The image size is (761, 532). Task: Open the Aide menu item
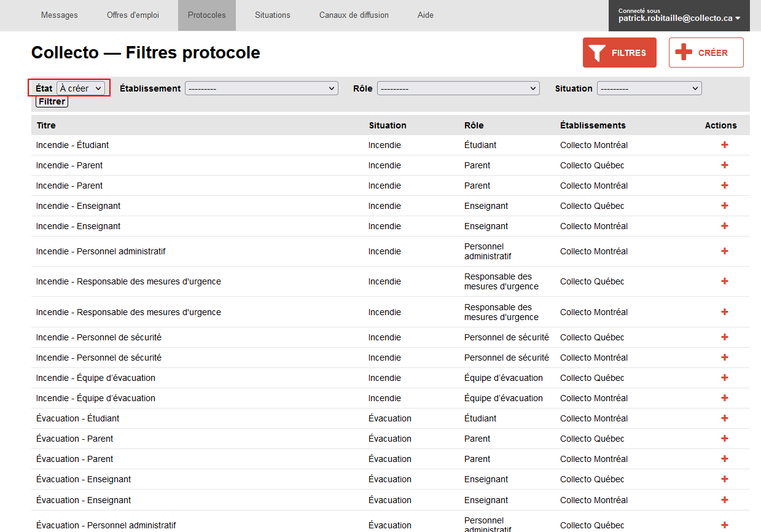point(426,15)
